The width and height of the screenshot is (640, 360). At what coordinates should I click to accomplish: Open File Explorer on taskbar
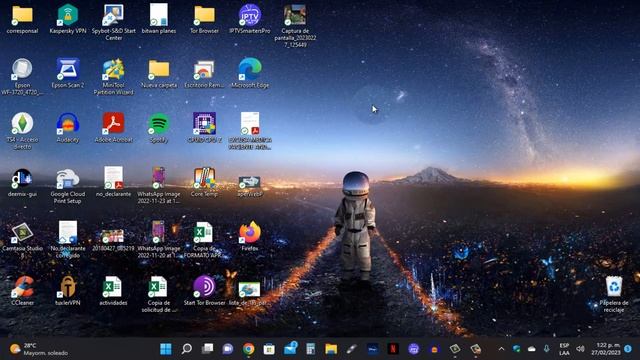coord(331,349)
